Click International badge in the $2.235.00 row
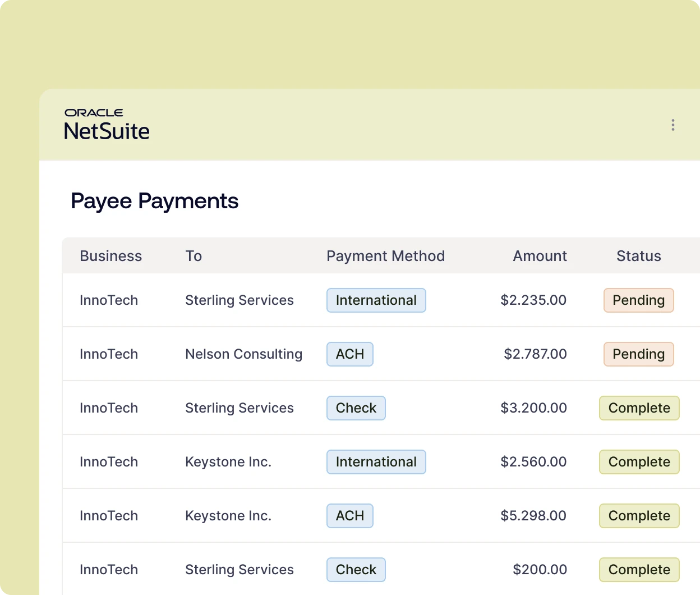The width and height of the screenshot is (700, 595). 376,300
